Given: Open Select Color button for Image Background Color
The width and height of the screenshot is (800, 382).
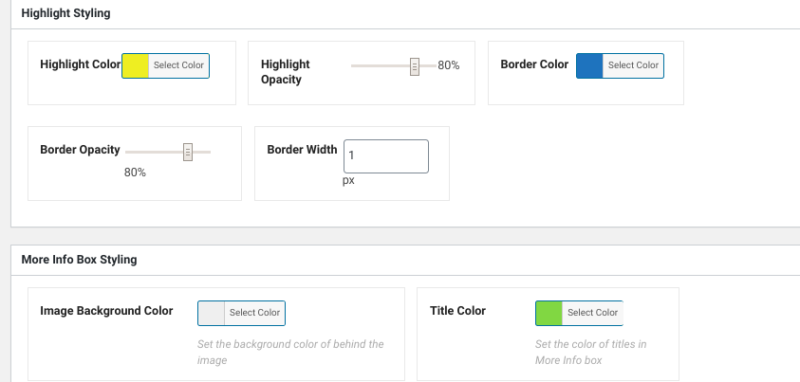Looking at the screenshot, I should (255, 313).
